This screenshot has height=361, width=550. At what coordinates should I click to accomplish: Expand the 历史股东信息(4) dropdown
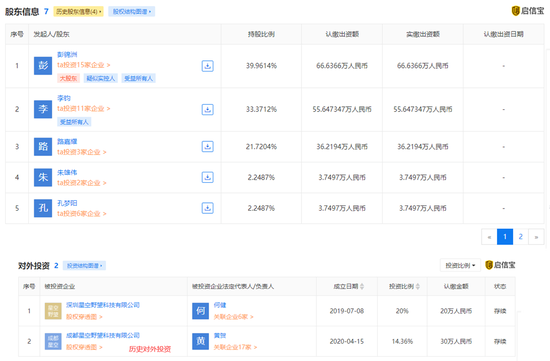pyautogui.click(x=78, y=12)
